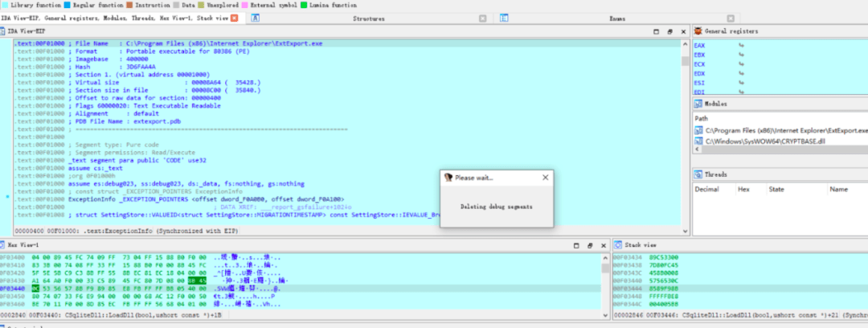Select the EBX register
868x328 pixels.
[x=699, y=55]
